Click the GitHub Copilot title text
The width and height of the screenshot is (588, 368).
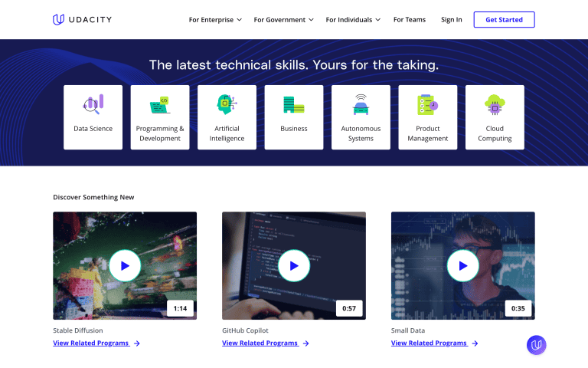click(245, 330)
